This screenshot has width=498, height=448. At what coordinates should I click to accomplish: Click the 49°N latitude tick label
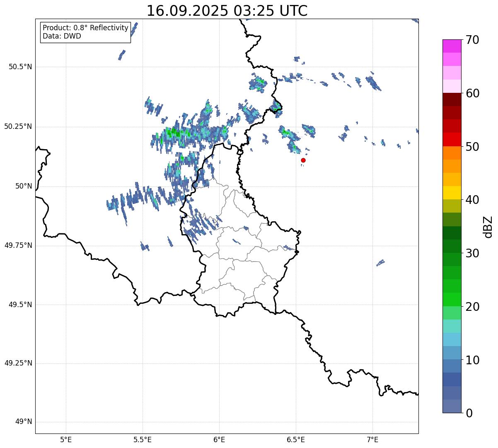[23, 422]
